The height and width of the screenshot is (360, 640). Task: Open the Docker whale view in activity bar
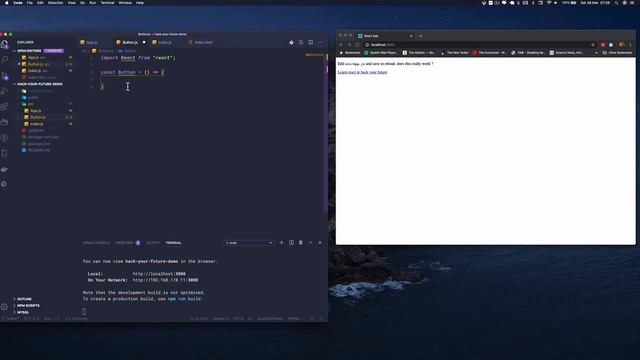pos(4,169)
